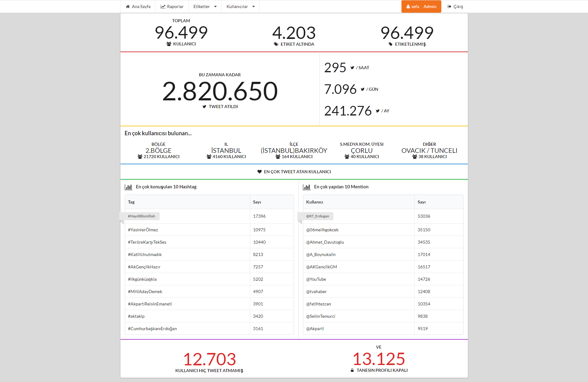Click the 53036 count for @RT_Erdogan
Image resolution: width=588 pixels, height=382 pixels.
(424, 216)
